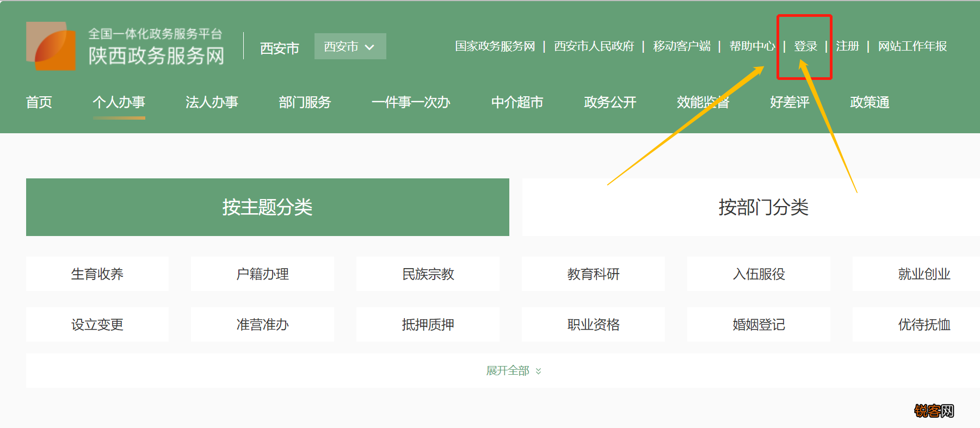Click the 登录 login link
The width and height of the screenshot is (980, 428).
tap(805, 46)
